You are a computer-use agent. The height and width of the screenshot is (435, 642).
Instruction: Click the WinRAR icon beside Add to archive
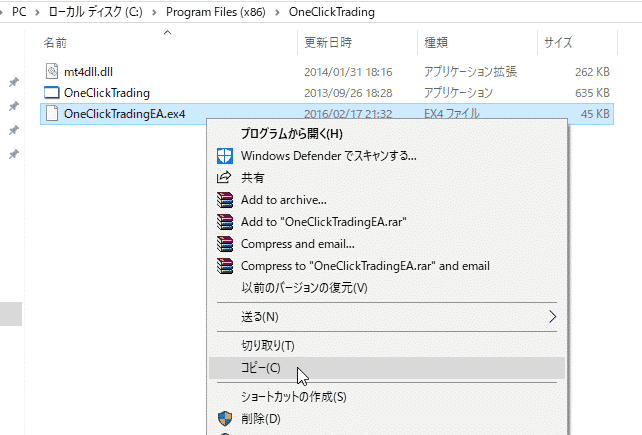pos(225,200)
